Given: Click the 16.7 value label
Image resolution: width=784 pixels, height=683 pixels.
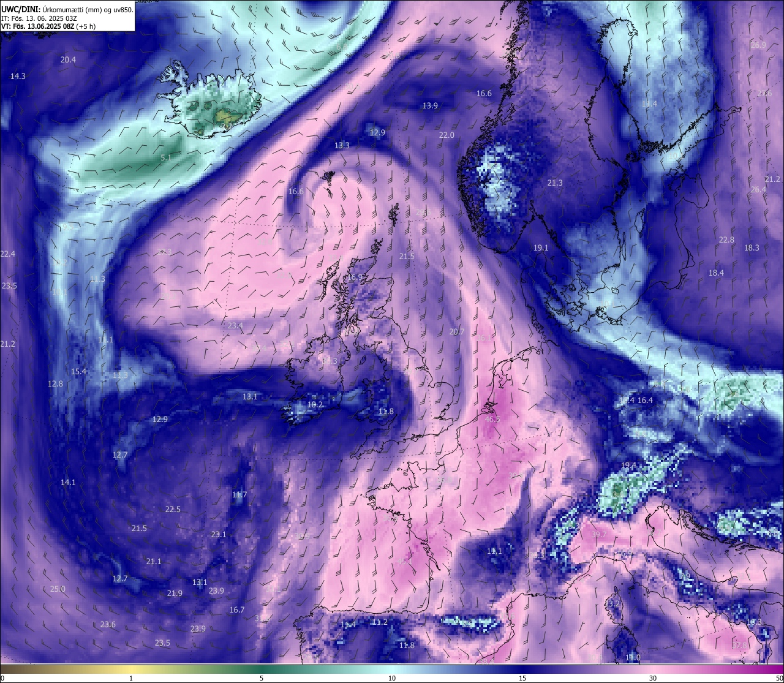Looking at the screenshot, I should [x=237, y=610].
